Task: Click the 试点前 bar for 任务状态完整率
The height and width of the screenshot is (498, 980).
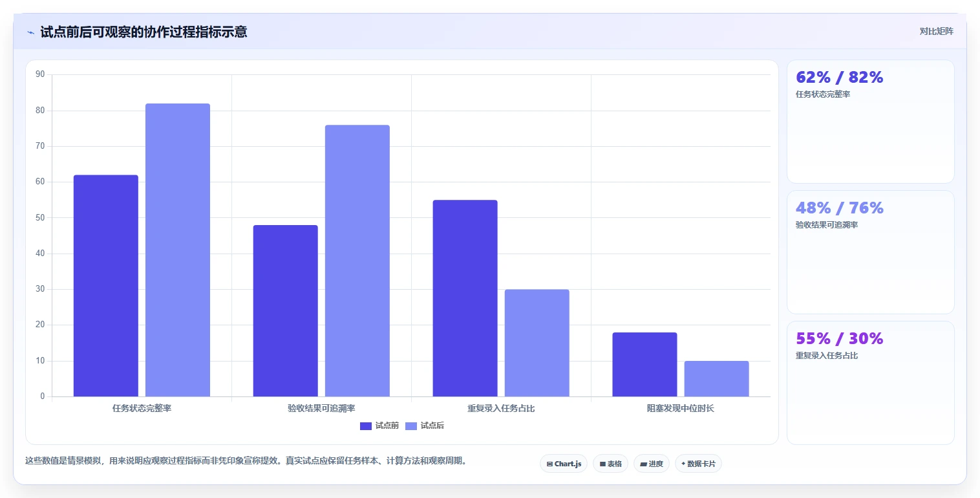Action: [x=106, y=286]
